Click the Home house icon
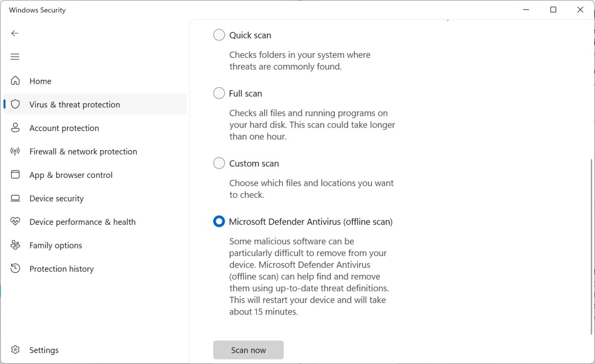 (15, 81)
